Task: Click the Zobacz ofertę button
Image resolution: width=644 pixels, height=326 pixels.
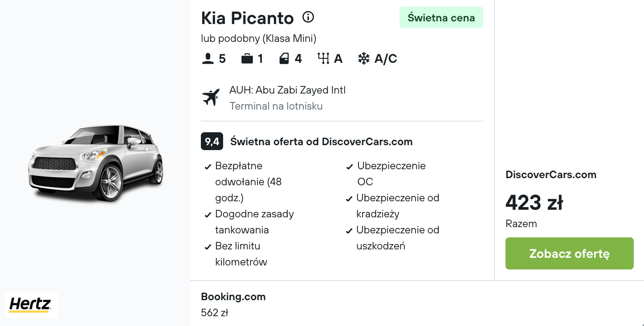Action: point(569,253)
